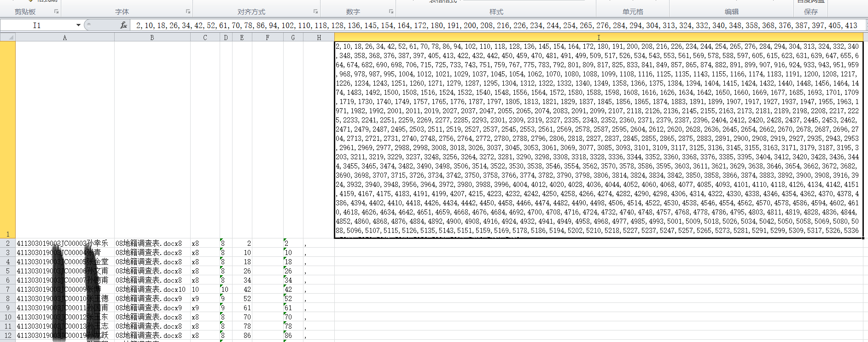Viewport: 868px width, 342px height.
Task: Select column F header
Action: 268,37
